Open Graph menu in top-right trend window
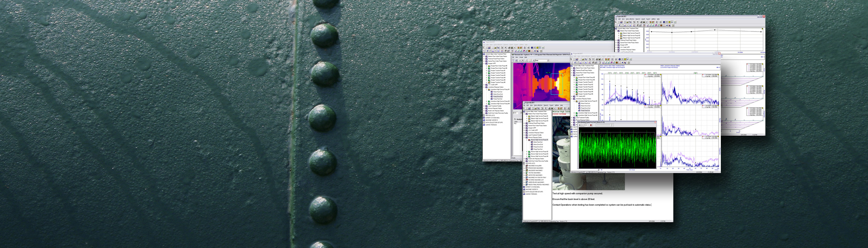 click(x=643, y=19)
